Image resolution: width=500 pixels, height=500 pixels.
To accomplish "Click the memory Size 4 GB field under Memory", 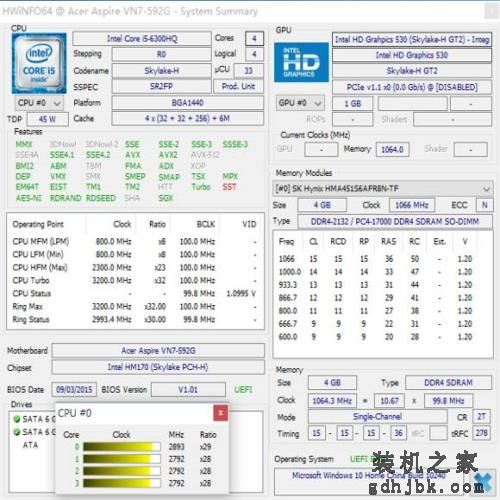I will coord(332,382).
